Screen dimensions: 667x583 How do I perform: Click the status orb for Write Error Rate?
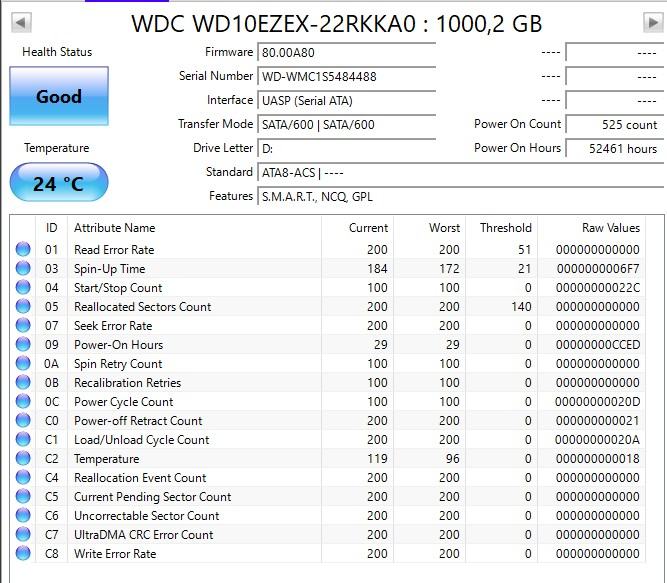click(x=23, y=553)
